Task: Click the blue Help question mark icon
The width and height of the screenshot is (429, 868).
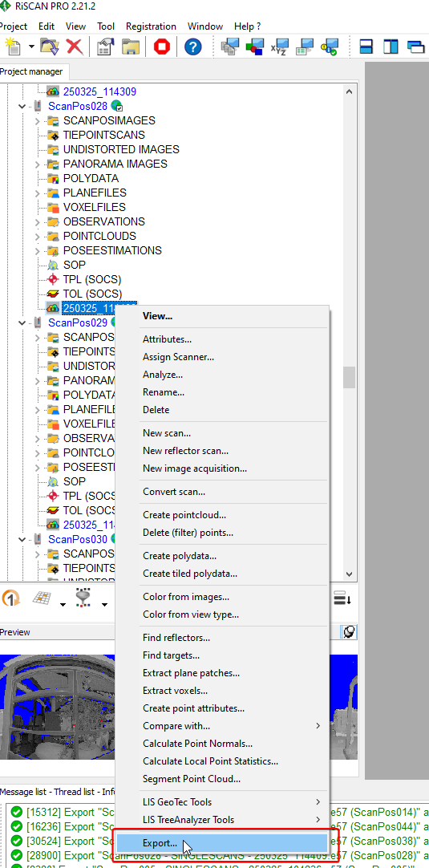Action: pyautogui.click(x=192, y=47)
